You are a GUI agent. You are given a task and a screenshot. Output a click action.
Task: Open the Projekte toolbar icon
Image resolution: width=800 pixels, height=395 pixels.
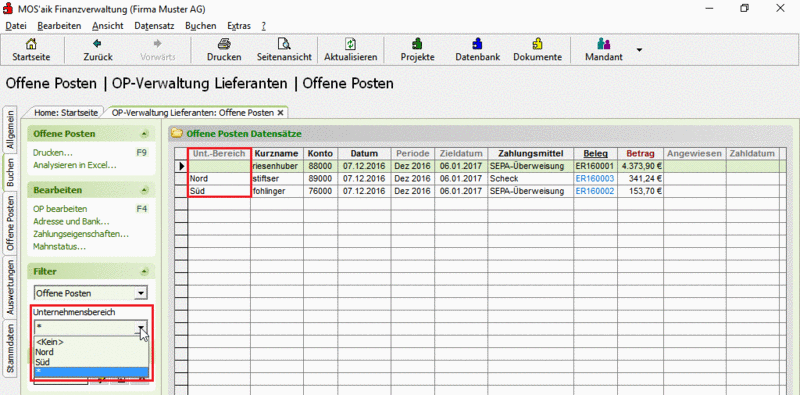(417, 44)
